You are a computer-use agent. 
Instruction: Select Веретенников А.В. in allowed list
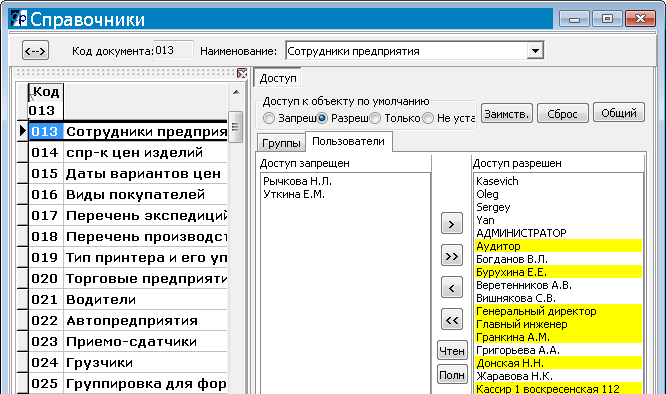coord(559,285)
